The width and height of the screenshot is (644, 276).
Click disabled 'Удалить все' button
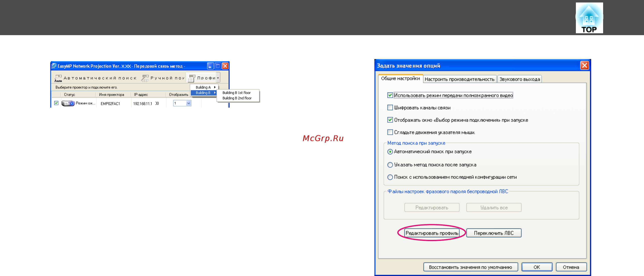(494, 207)
